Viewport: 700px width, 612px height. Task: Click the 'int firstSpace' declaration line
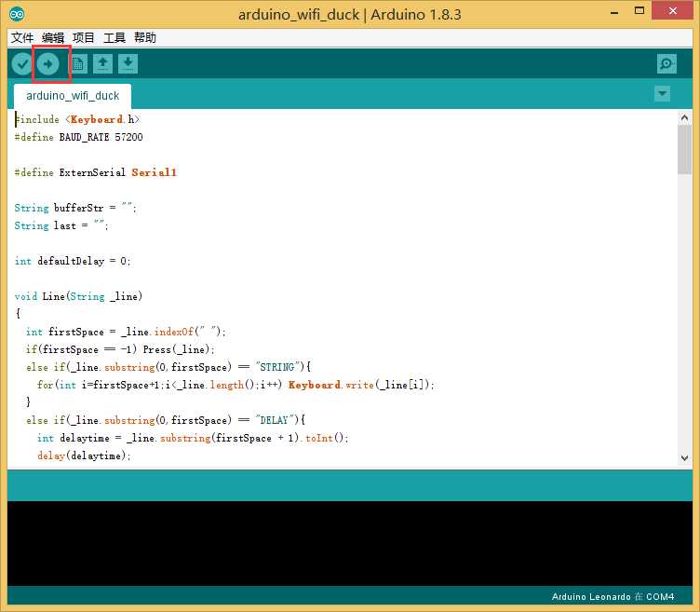coord(126,332)
